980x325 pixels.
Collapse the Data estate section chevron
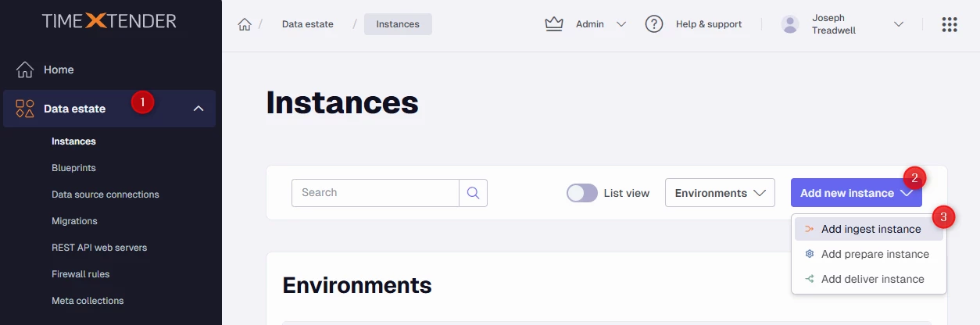(x=199, y=109)
